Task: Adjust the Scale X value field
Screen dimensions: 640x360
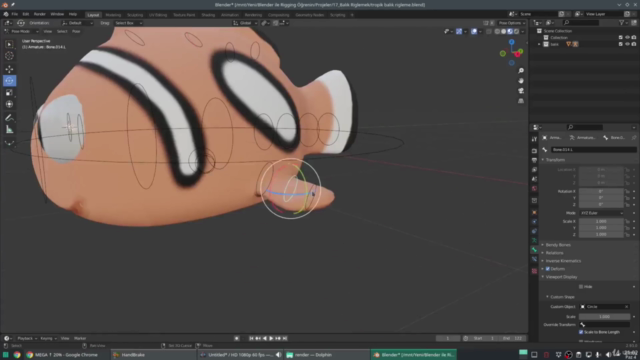Action: point(601,222)
